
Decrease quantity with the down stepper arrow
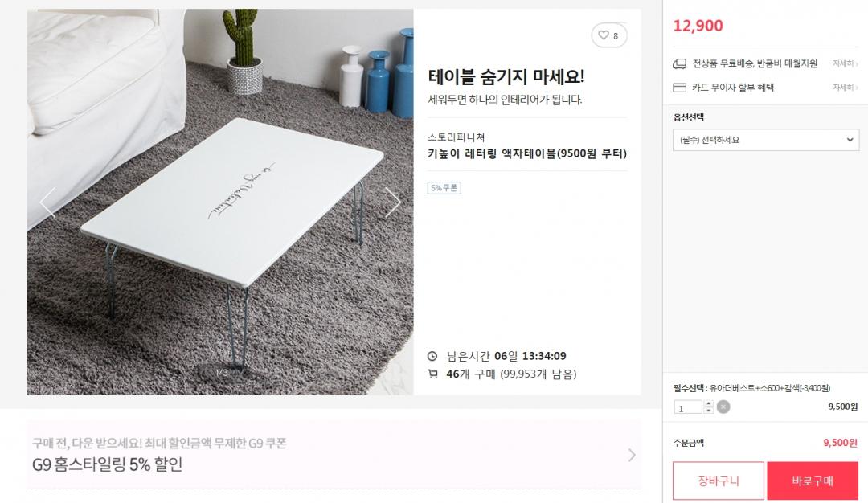point(708,411)
